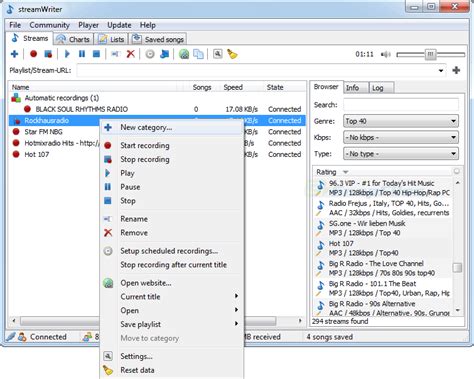Click the copy pages toolbar icon

pyautogui.click(x=198, y=54)
